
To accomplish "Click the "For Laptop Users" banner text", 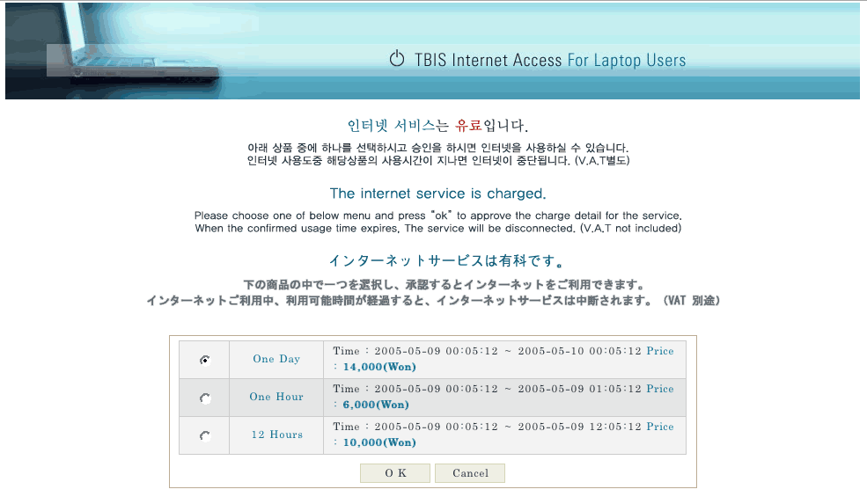I will (x=626, y=61).
